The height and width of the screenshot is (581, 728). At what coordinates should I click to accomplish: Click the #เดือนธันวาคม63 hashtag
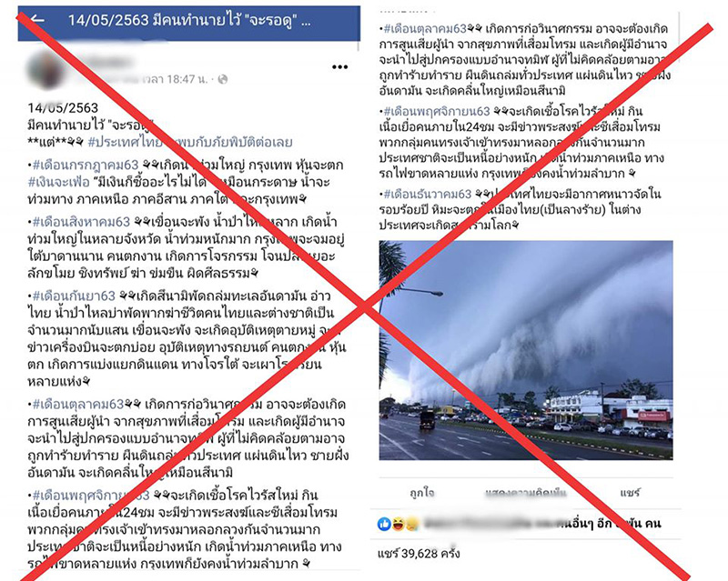tap(428, 194)
